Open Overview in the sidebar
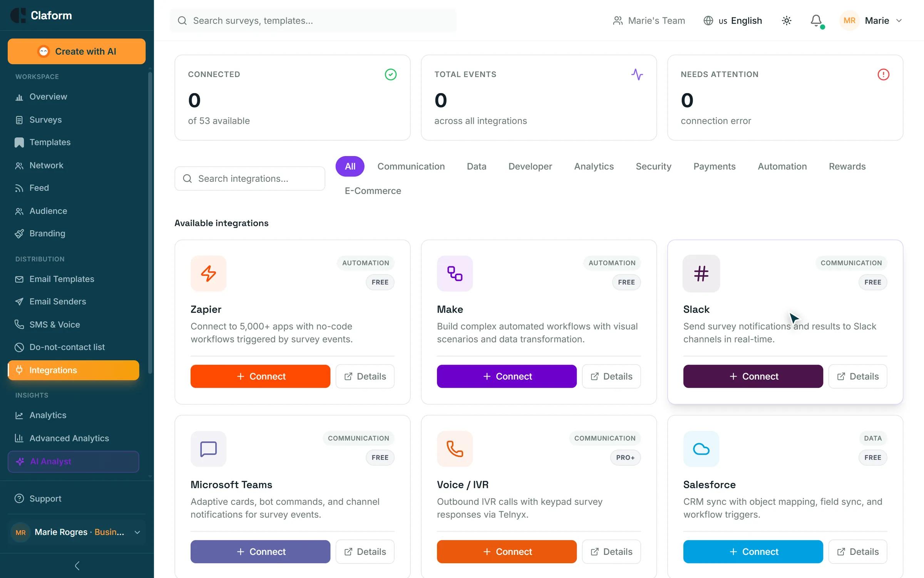The image size is (924, 578). click(x=73, y=97)
